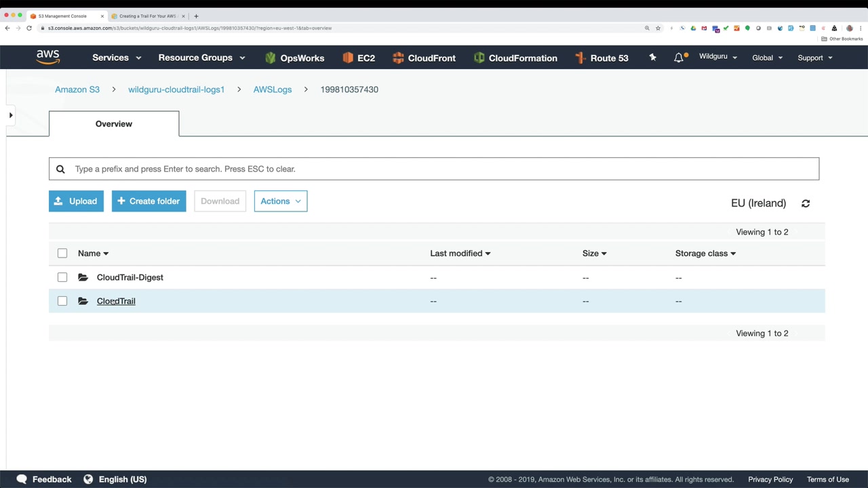
Task: Click the Create folder button
Action: point(149,201)
